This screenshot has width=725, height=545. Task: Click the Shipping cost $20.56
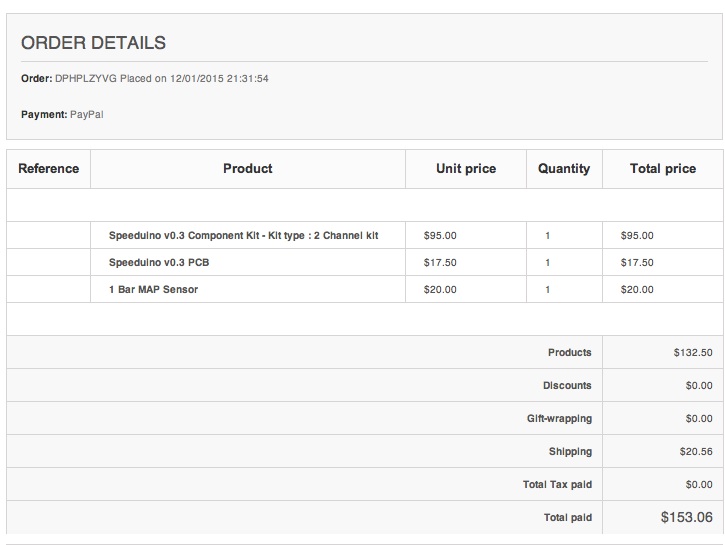(696, 452)
